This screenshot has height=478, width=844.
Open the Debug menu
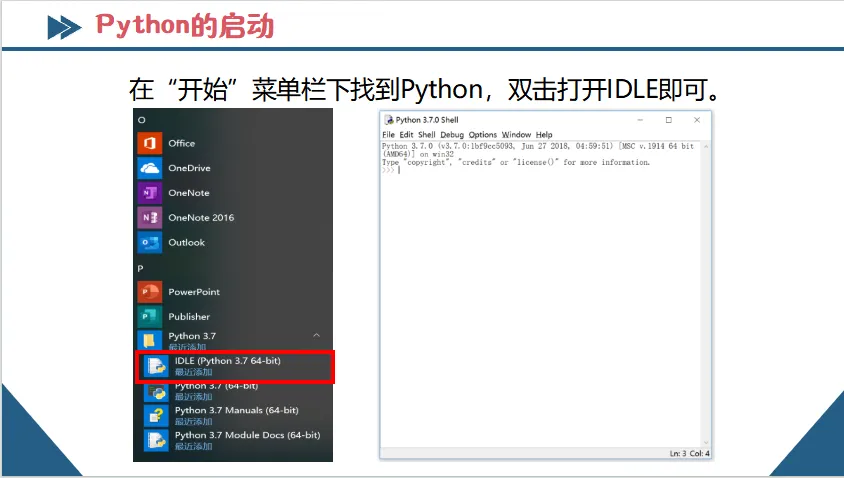click(x=452, y=135)
